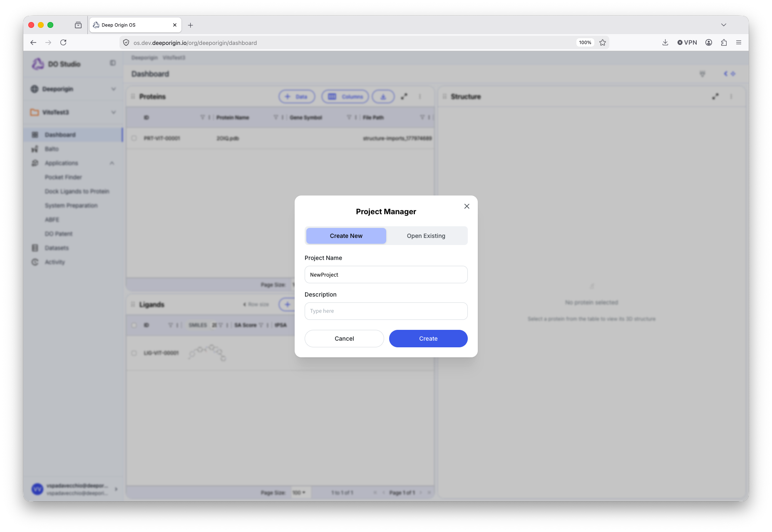Switch to the Create New tab

pyautogui.click(x=346, y=236)
